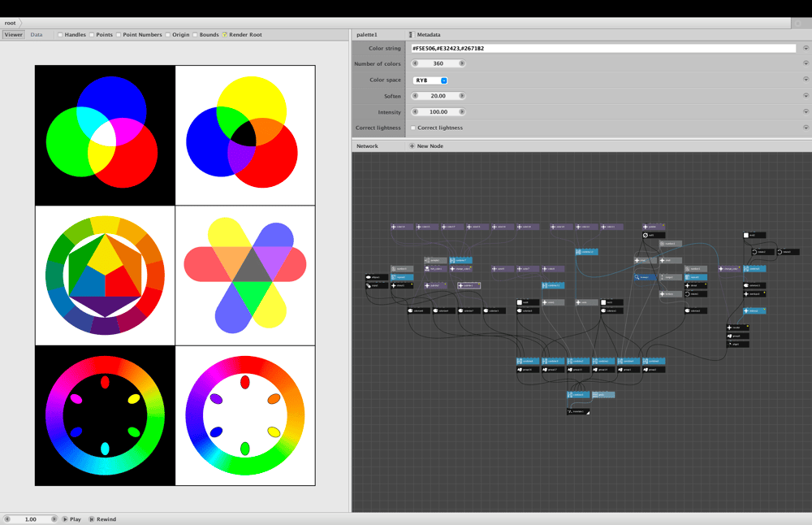Select the ellipse1 node in the network
Viewport: 812px width, 525px height.
click(377, 277)
